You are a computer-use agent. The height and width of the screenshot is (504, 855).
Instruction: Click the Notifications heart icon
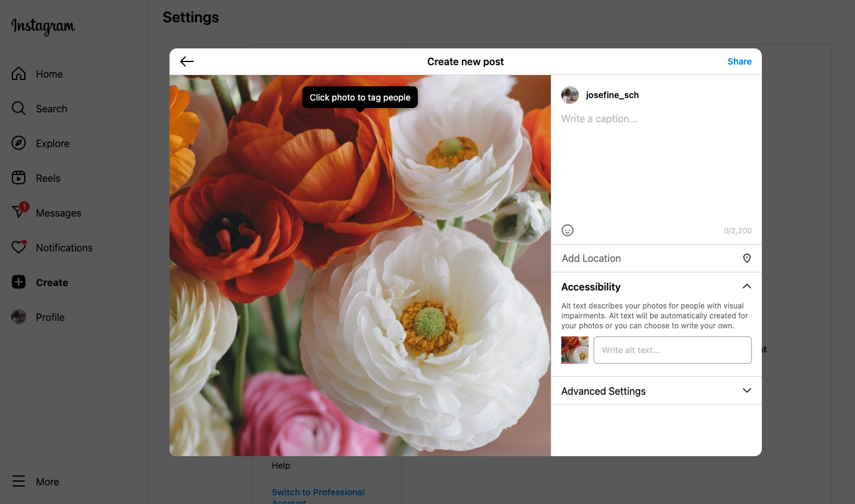[19, 247]
